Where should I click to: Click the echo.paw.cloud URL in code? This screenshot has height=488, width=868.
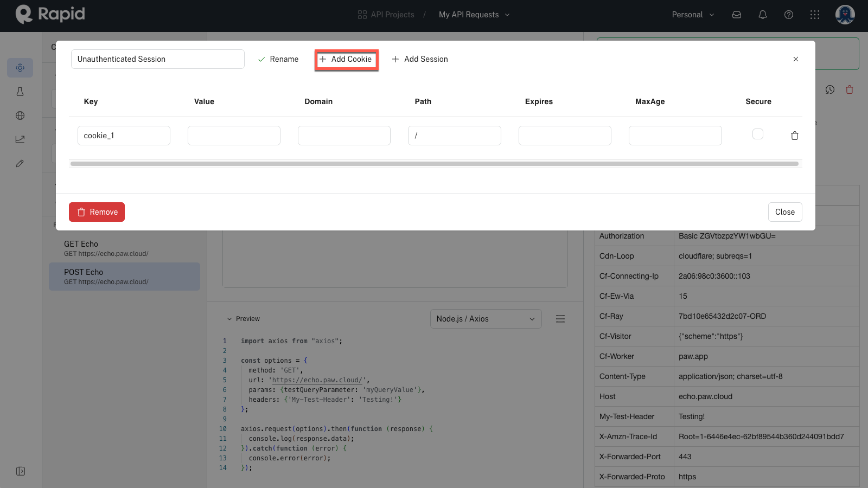point(317,380)
